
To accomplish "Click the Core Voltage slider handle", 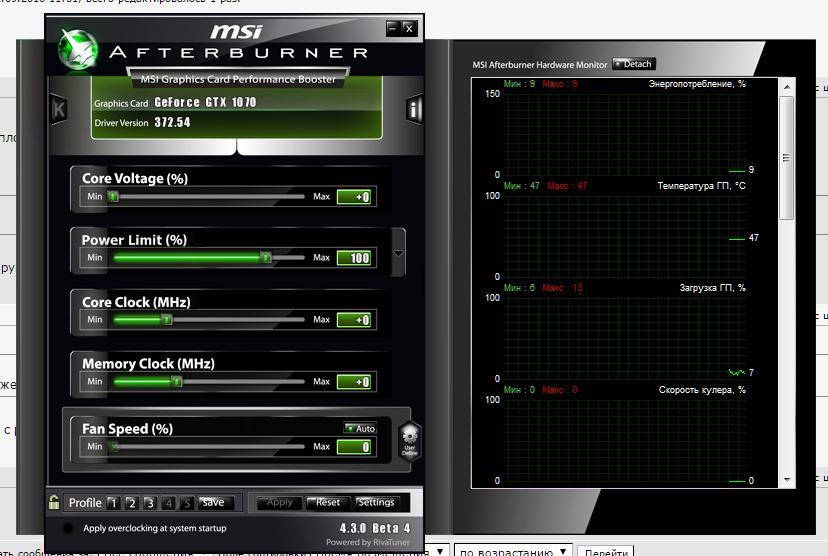I will 113,196.
